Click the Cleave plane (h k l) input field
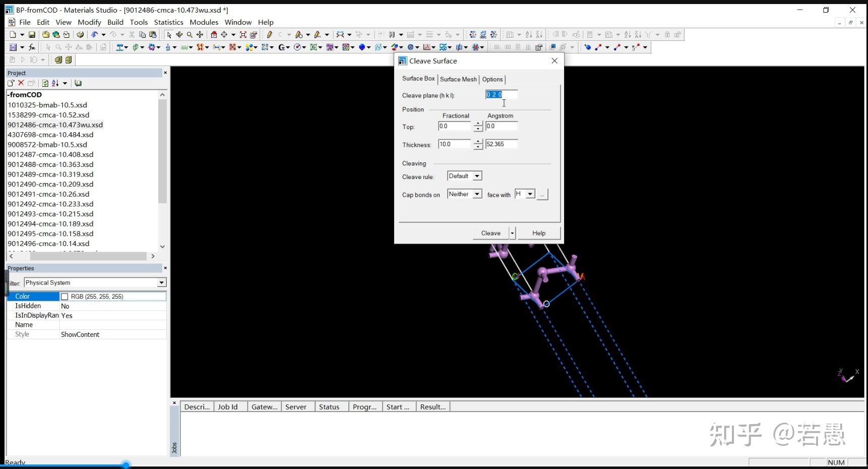The image size is (868, 469). pos(501,95)
